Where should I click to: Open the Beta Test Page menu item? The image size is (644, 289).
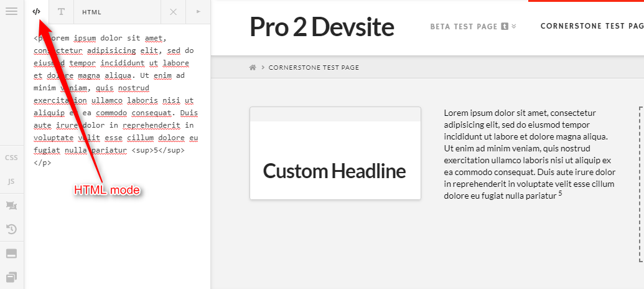click(x=464, y=26)
